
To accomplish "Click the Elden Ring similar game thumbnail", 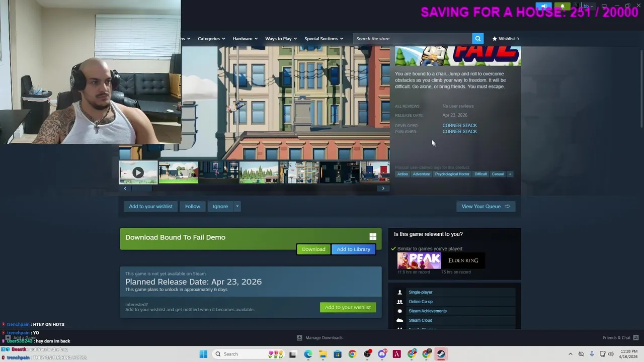I will 463,260.
